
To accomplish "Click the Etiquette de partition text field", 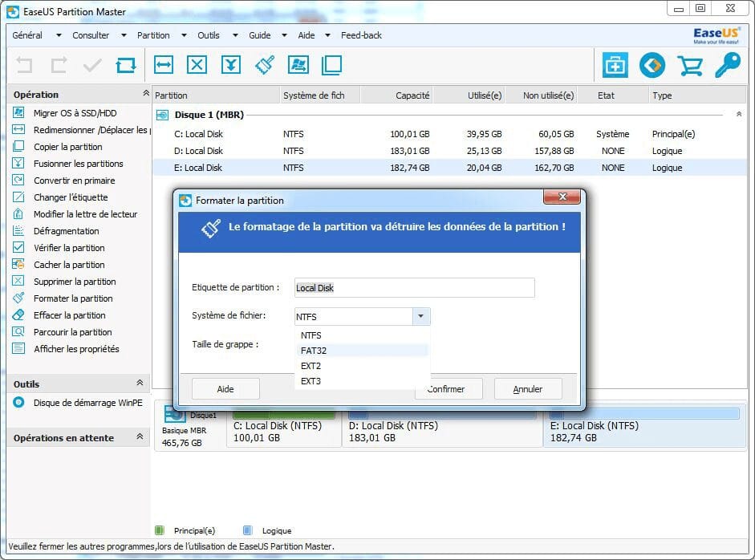I will coord(414,287).
